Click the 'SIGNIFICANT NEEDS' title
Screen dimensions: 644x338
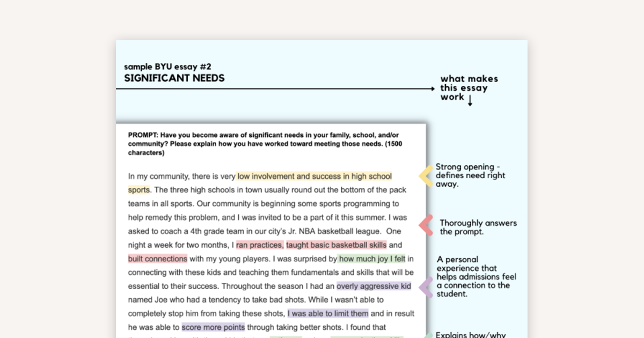tap(174, 78)
